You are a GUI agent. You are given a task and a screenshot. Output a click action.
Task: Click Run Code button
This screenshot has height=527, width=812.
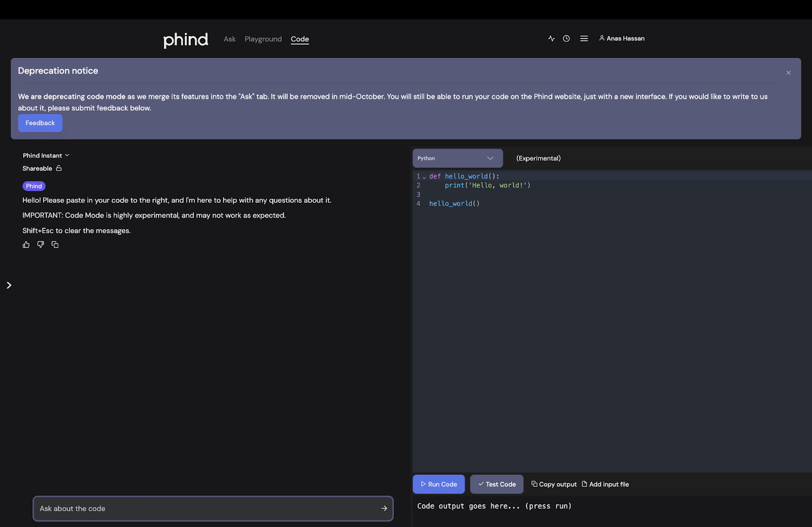point(438,484)
